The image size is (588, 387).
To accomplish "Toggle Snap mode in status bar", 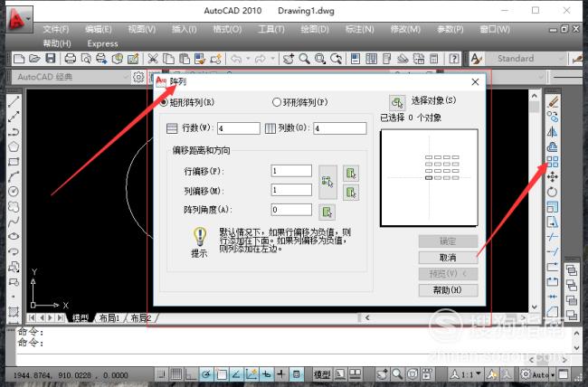I will [x=160, y=373].
